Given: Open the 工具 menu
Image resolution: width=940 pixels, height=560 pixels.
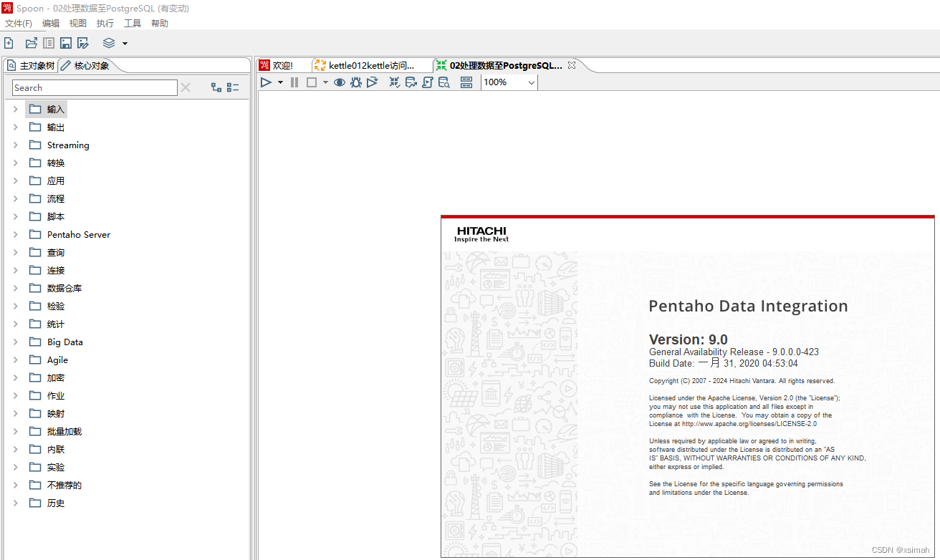Looking at the screenshot, I should (132, 23).
